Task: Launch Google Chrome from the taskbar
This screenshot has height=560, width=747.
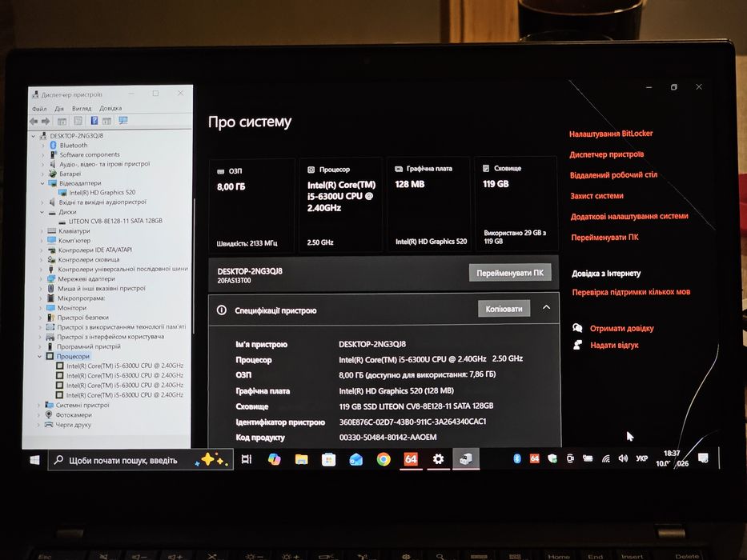Action: [x=384, y=459]
